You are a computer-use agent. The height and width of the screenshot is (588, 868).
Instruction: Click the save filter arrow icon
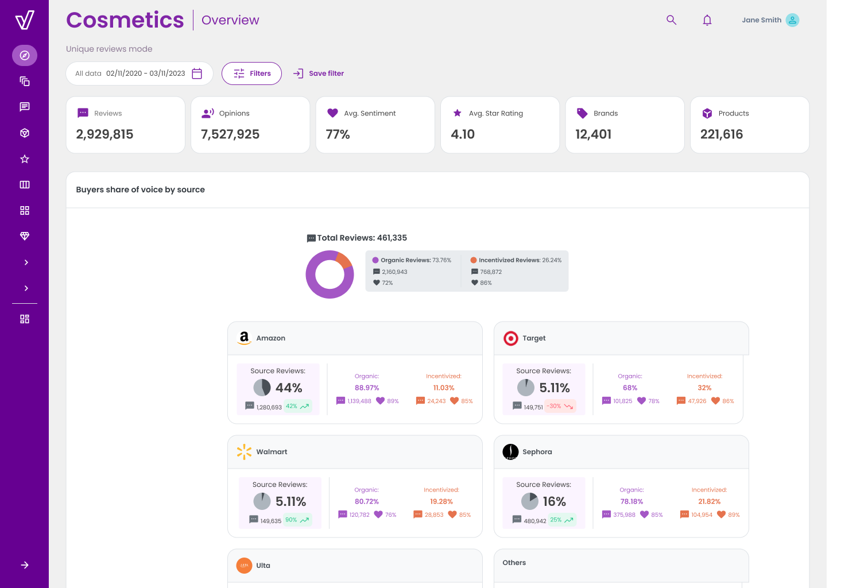coord(298,73)
